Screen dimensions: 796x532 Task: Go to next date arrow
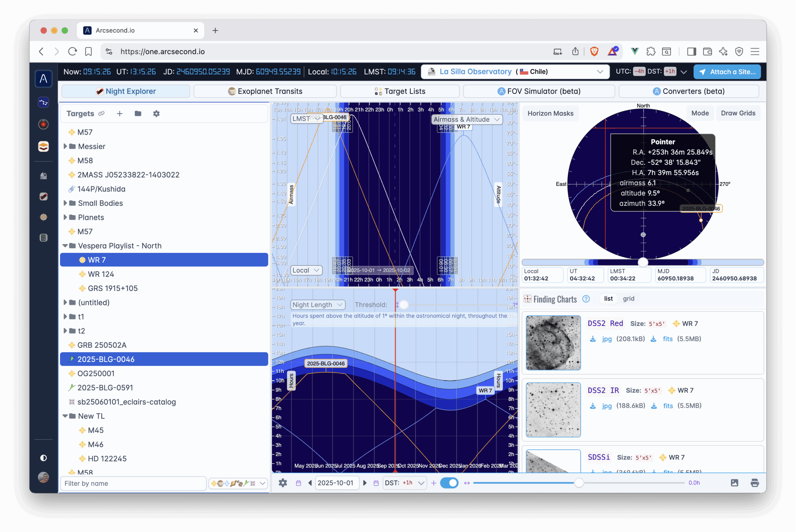[365, 483]
